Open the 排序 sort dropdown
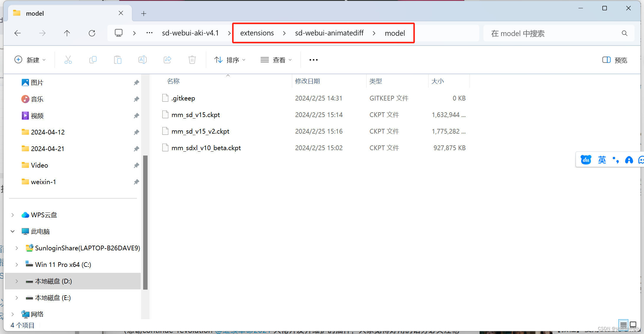 pos(230,60)
